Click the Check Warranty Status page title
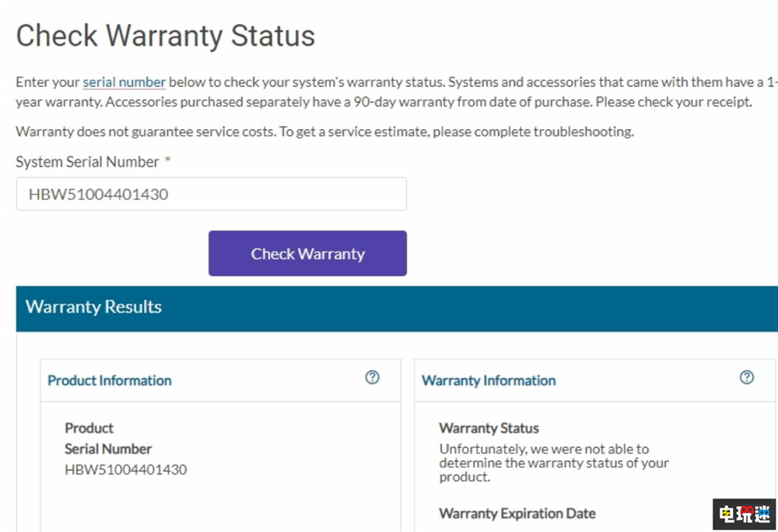 click(166, 37)
